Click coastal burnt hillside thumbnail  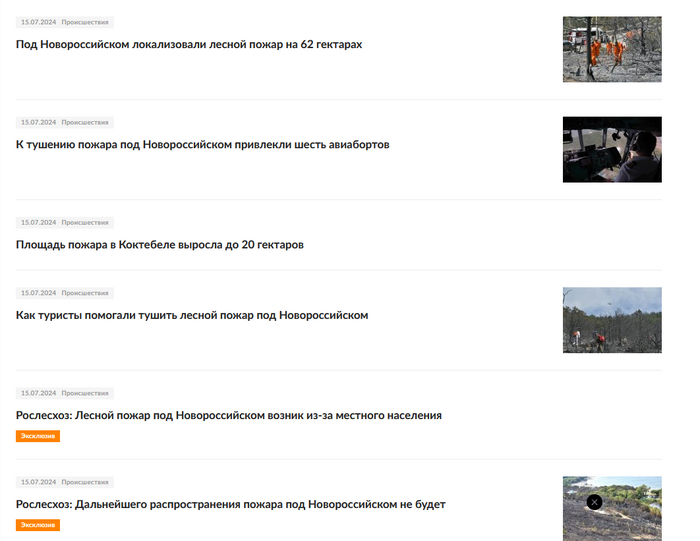tap(612, 509)
